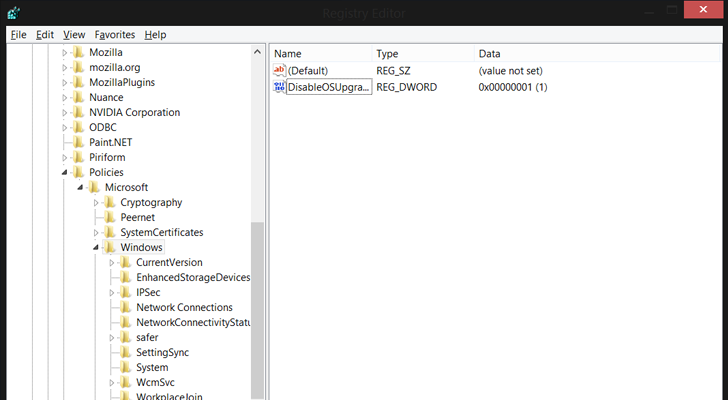728x400 pixels.
Task: Sort values by Data column header
Action: tap(597, 54)
